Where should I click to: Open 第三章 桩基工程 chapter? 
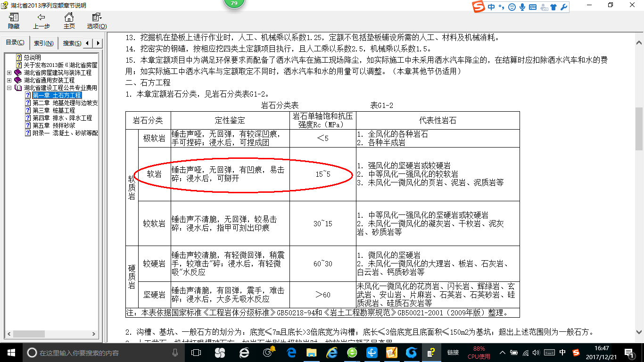54,110
